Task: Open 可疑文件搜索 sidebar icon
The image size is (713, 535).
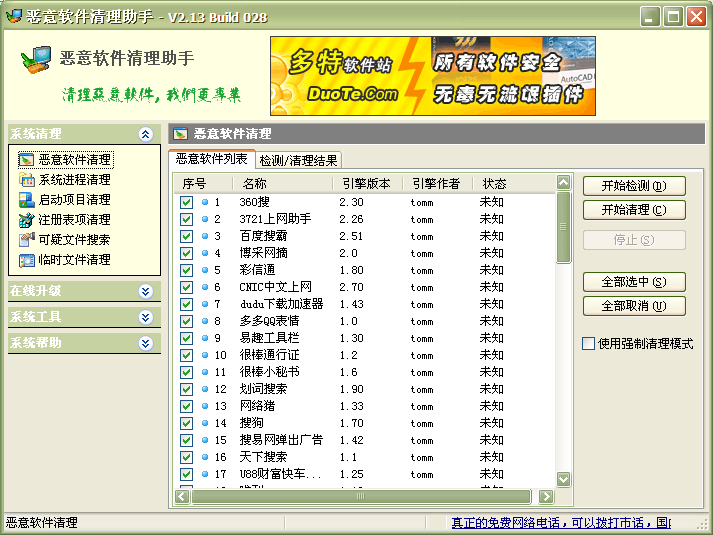Action: [26, 240]
